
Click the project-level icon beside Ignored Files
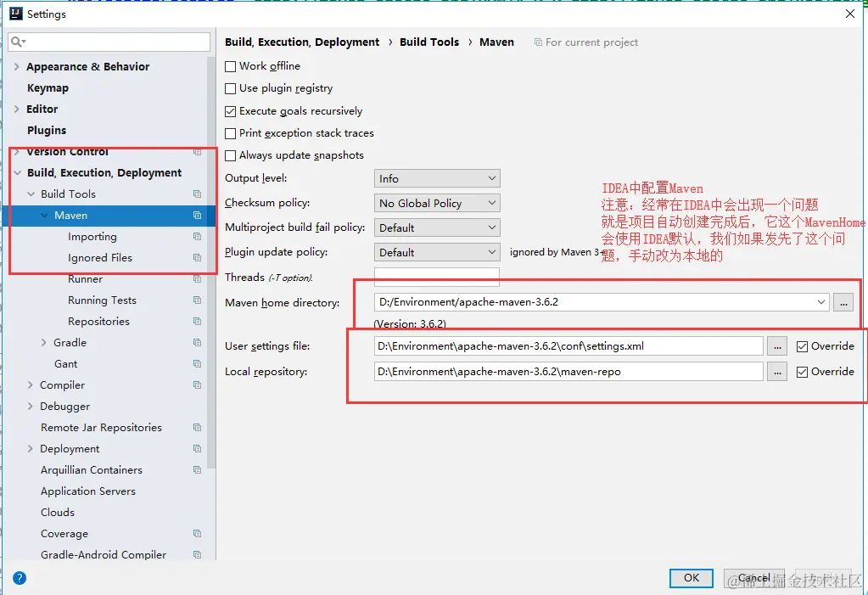tap(197, 258)
